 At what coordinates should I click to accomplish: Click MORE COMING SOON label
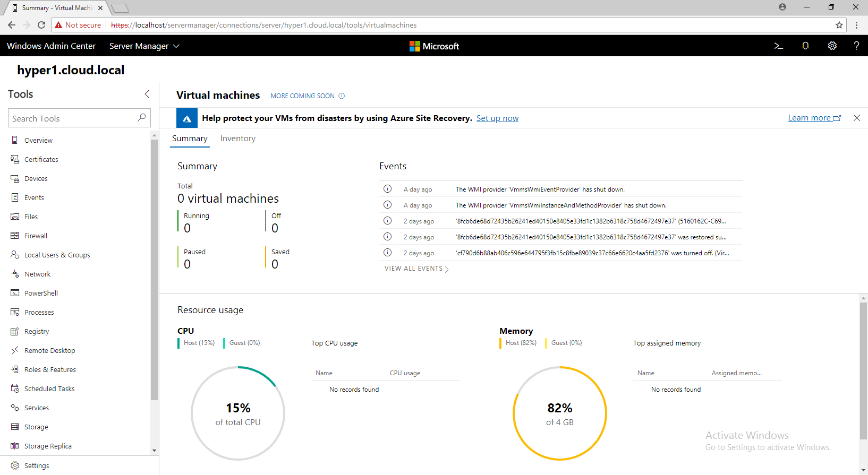[303, 96]
